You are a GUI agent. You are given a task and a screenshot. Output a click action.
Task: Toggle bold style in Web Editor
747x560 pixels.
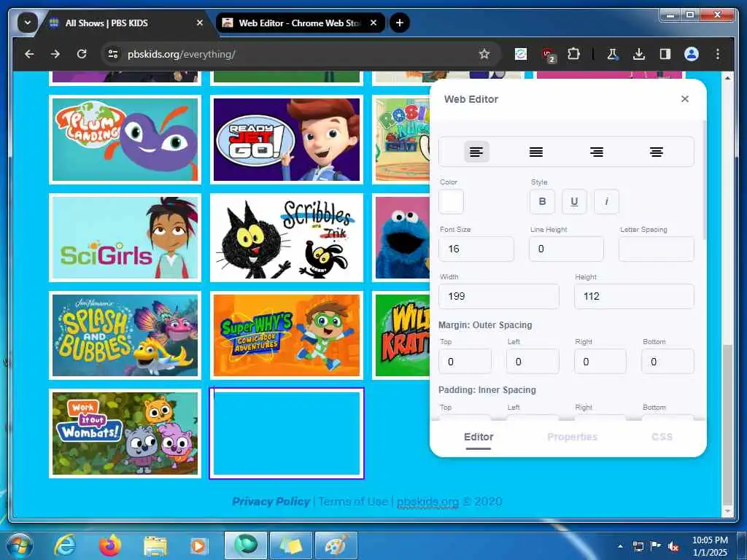(x=542, y=201)
